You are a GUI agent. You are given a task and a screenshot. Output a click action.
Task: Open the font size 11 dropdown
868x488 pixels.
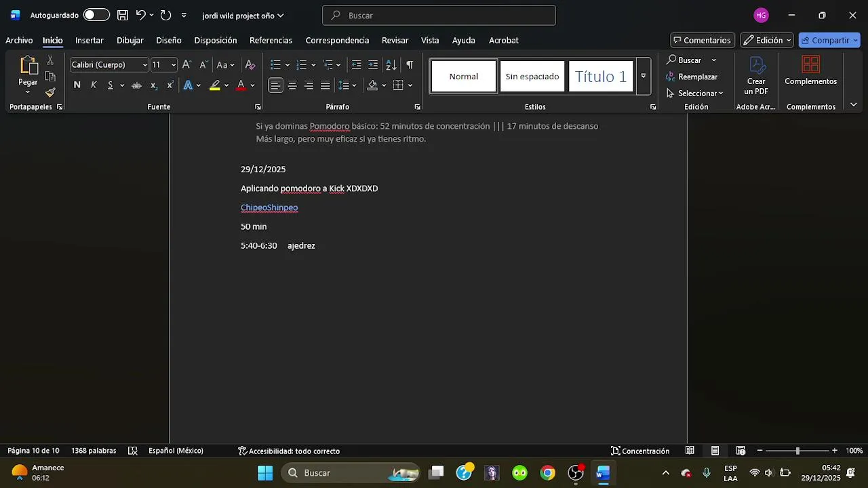tap(174, 65)
